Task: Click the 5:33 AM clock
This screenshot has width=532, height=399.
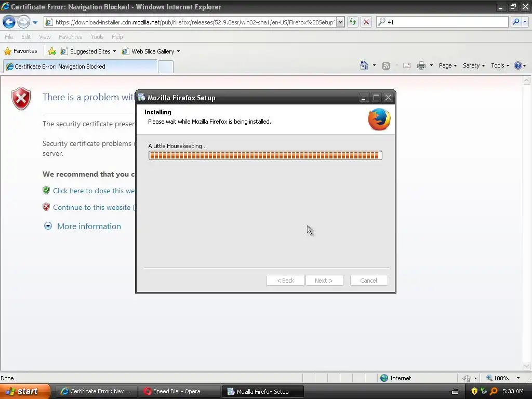Action: [513, 391]
